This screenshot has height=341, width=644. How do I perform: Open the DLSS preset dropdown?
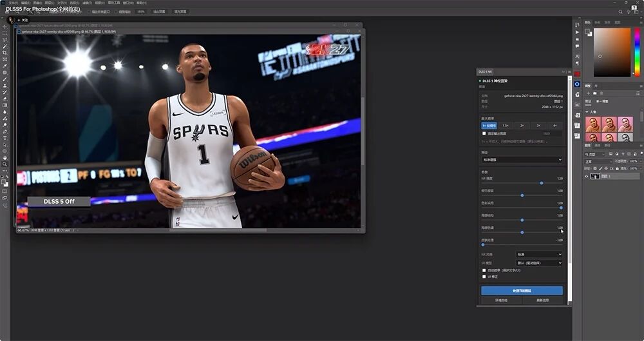[x=522, y=160]
